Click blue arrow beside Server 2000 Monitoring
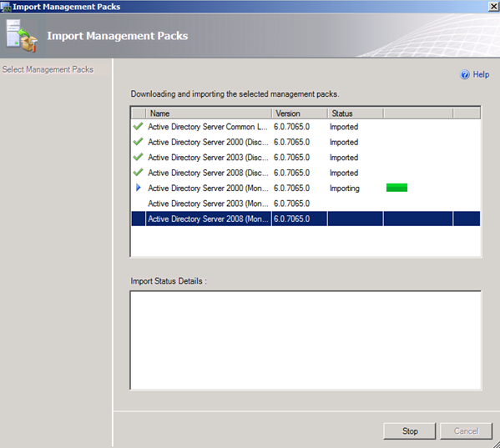Image resolution: width=500 pixels, height=448 pixels. coord(139,188)
